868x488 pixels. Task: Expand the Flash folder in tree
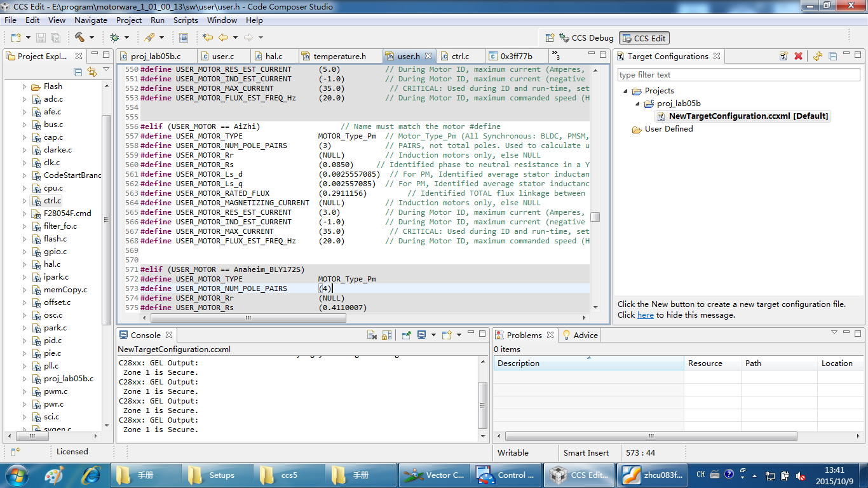tap(25, 86)
